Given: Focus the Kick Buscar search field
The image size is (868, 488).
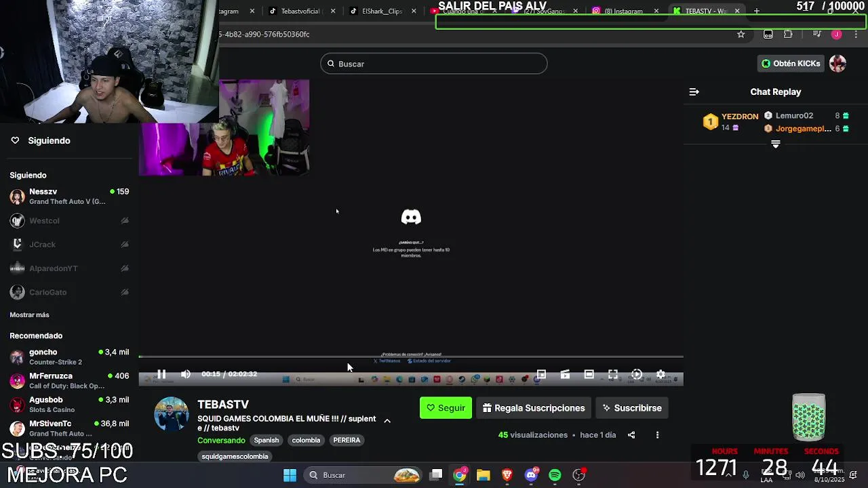Looking at the screenshot, I should [x=434, y=64].
